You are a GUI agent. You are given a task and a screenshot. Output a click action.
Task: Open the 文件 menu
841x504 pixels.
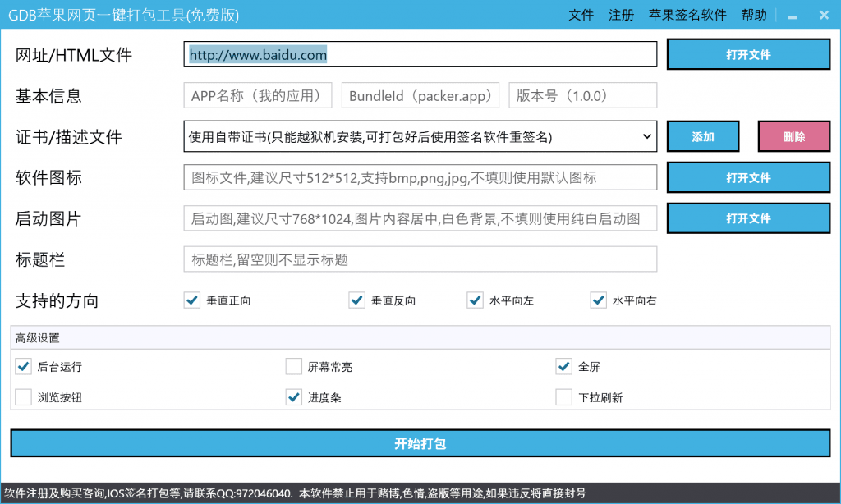(x=581, y=15)
